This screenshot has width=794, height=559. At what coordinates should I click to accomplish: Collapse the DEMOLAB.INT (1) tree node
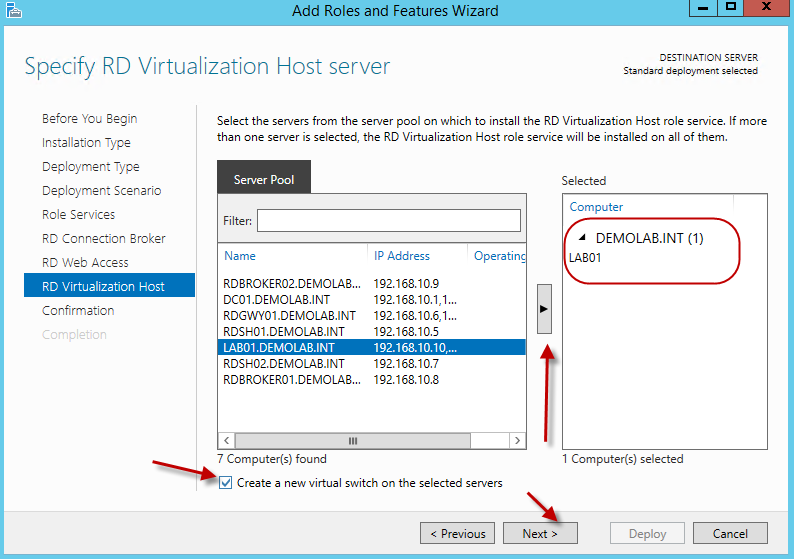[x=580, y=239]
